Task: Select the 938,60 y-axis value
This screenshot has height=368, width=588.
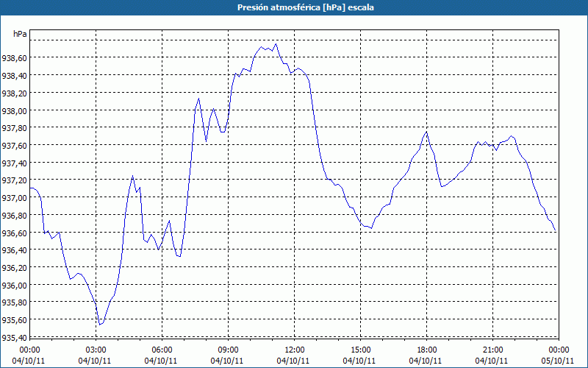Action: click(x=14, y=58)
